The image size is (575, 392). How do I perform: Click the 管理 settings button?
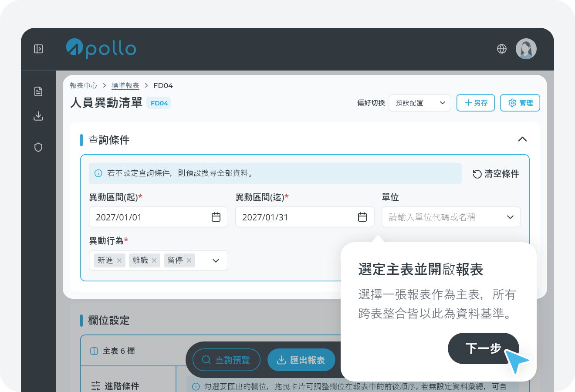coord(520,103)
